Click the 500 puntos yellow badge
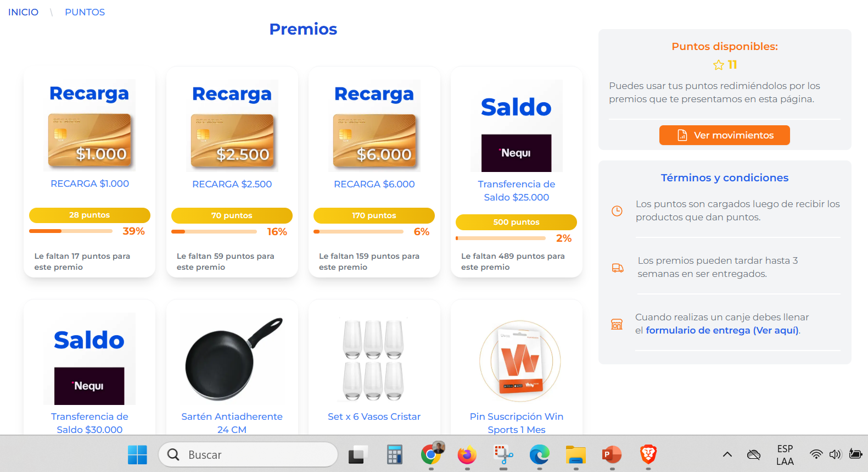 516,222
